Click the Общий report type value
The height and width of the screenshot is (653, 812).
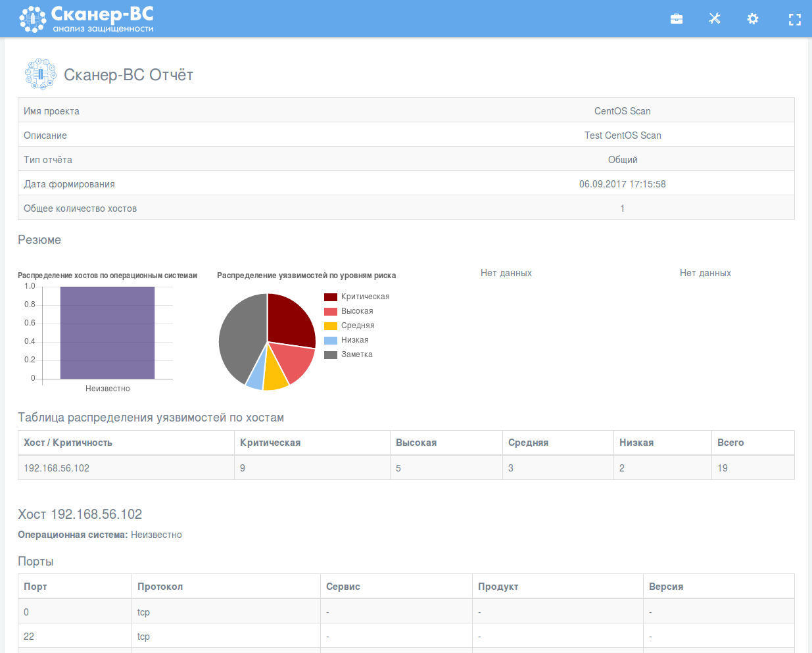point(623,160)
